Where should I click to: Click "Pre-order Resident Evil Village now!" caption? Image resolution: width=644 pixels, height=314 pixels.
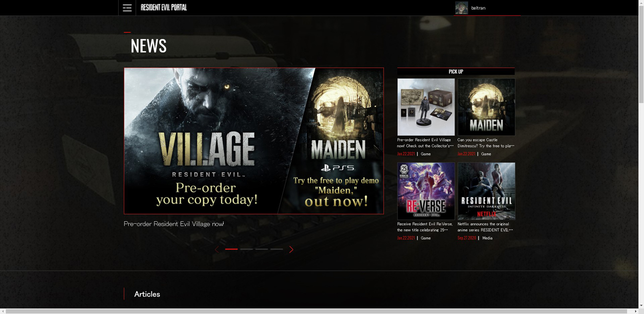(174, 224)
